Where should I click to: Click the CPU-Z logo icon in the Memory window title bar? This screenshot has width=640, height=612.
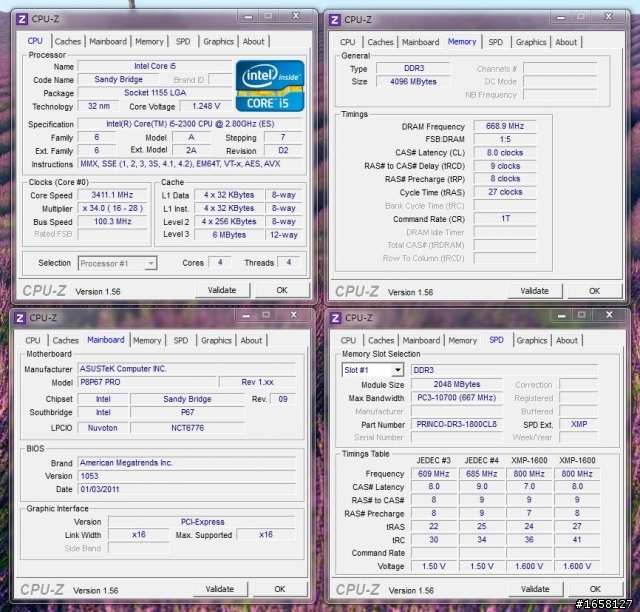pyautogui.click(x=335, y=20)
